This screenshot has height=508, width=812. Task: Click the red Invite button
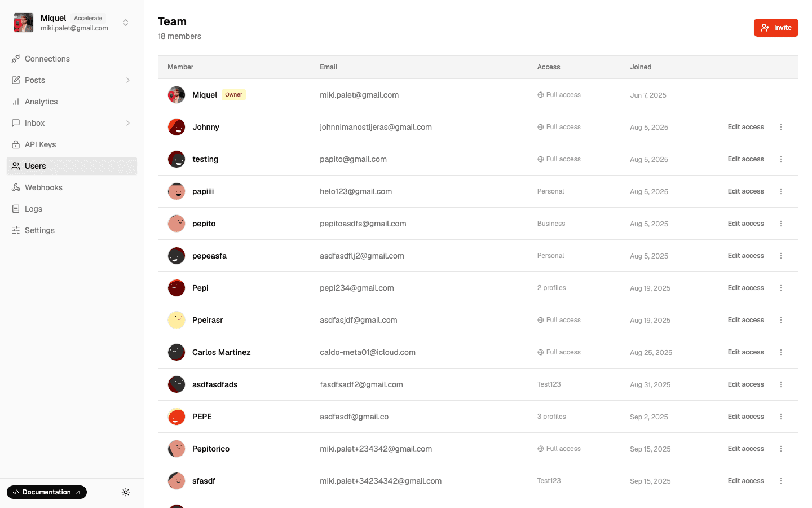[775, 28]
